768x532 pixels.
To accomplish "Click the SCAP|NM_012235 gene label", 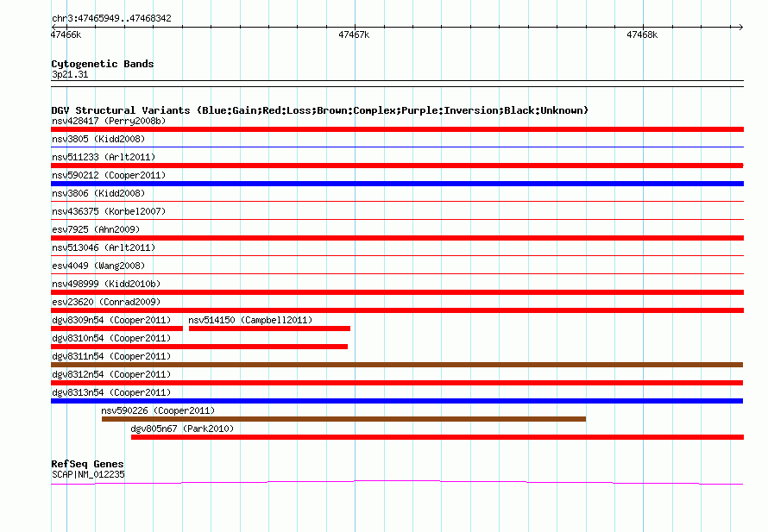I will (x=88, y=474).
